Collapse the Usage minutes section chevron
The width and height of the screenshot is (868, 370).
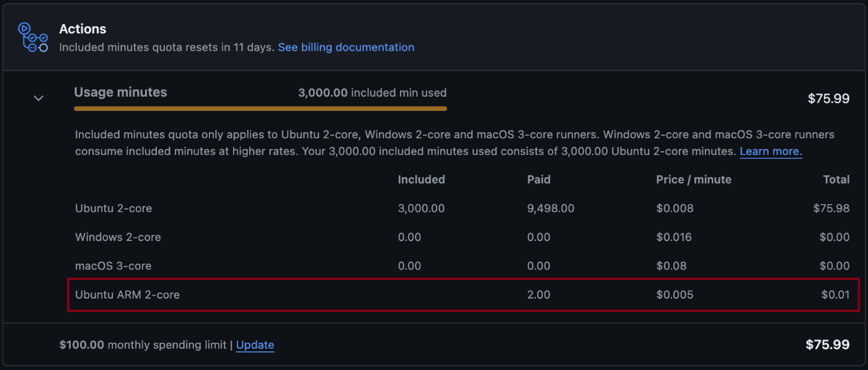38,98
